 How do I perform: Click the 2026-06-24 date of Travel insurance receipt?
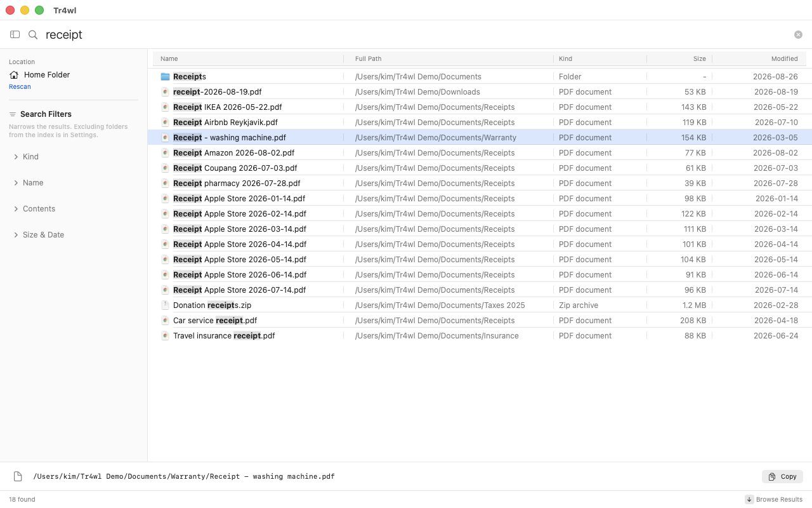(776, 336)
